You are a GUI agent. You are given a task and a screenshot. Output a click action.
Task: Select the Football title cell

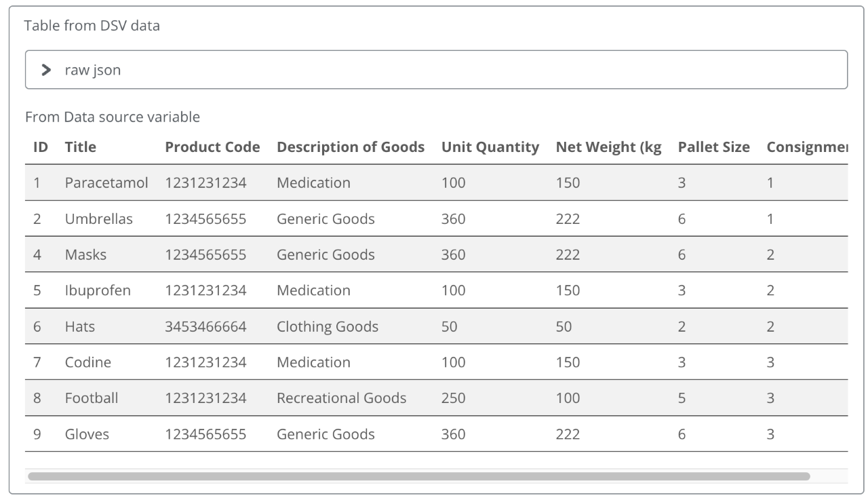click(x=92, y=399)
